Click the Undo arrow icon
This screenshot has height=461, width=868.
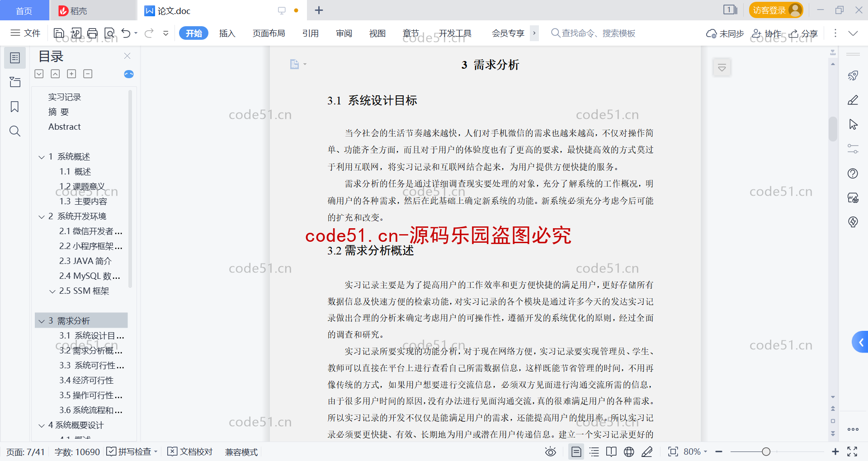pyautogui.click(x=126, y=33)
